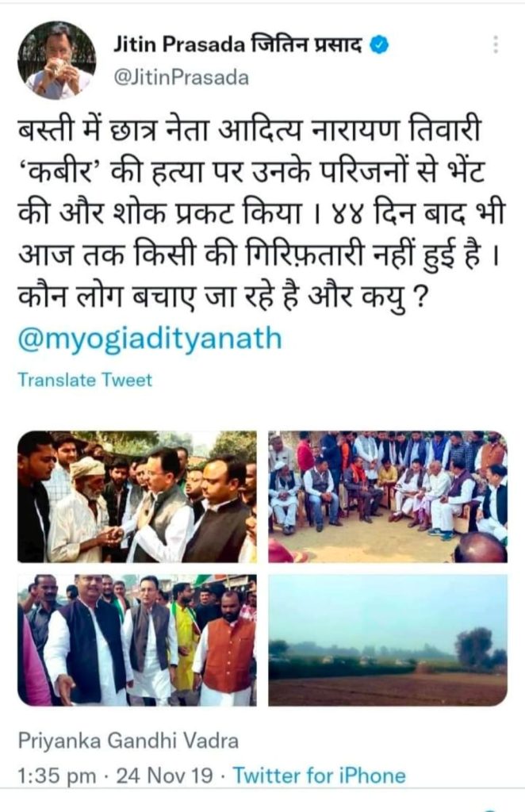
Task: Open photo of seated group meeting
Action: pos(388,496)
